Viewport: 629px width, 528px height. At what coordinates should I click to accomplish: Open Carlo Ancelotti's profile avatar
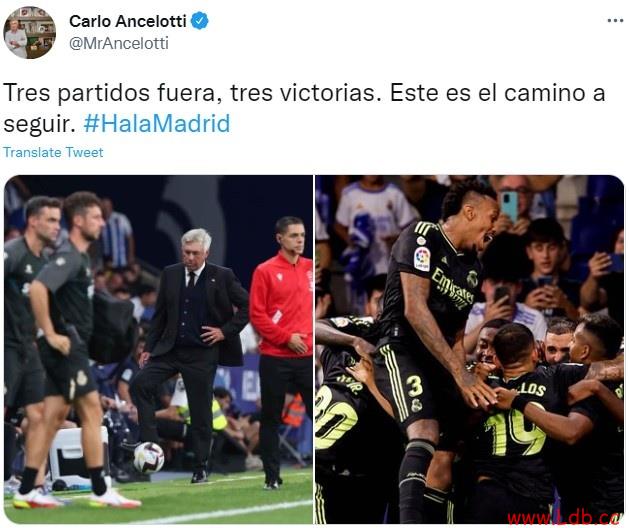(x=29, y=33)
